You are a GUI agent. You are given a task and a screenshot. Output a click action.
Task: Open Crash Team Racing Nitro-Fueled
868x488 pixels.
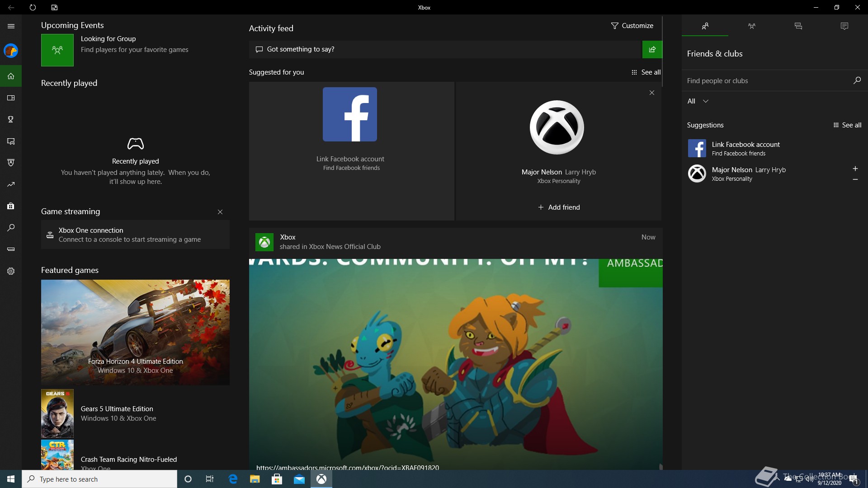click(x=135, y=455)
